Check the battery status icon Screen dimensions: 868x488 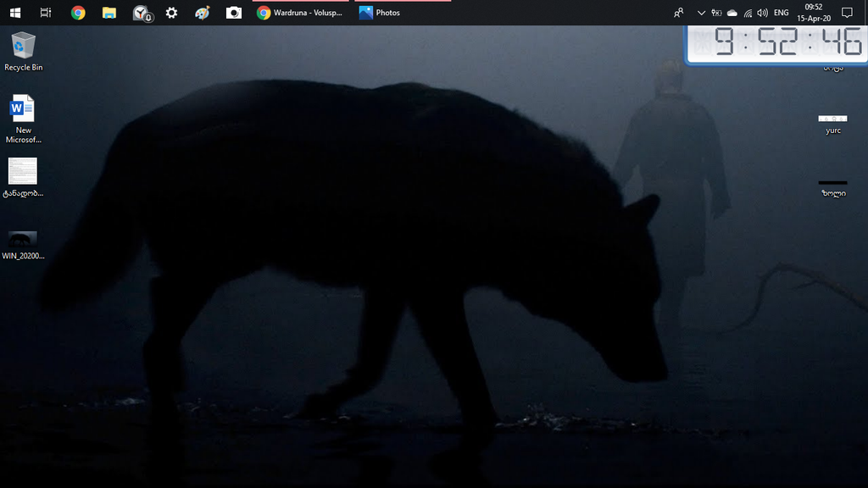tap(716, 12)
